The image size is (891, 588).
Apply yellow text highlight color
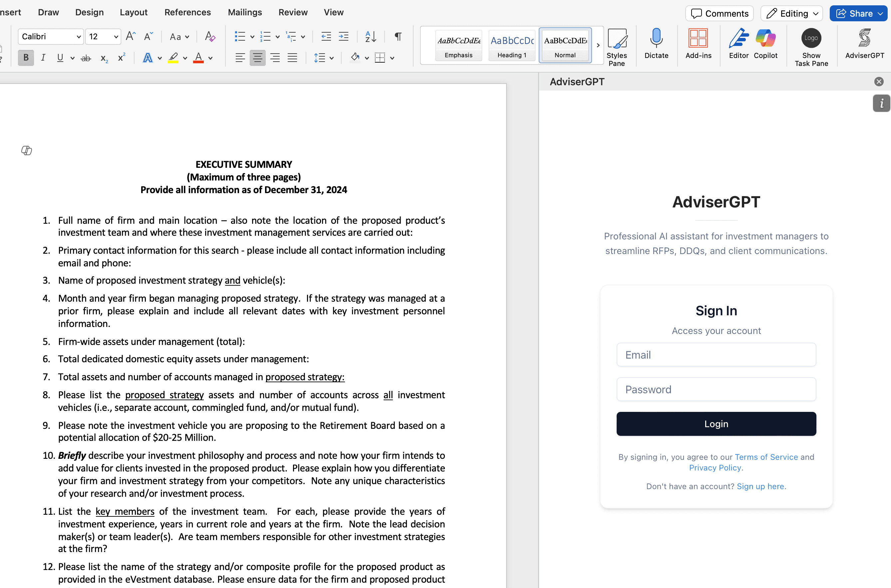click(x=173, y=58)
